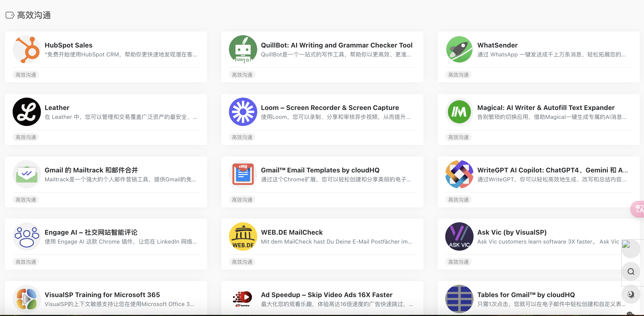Click 高效沟通 tag under Loom card

tap(242, 137)
